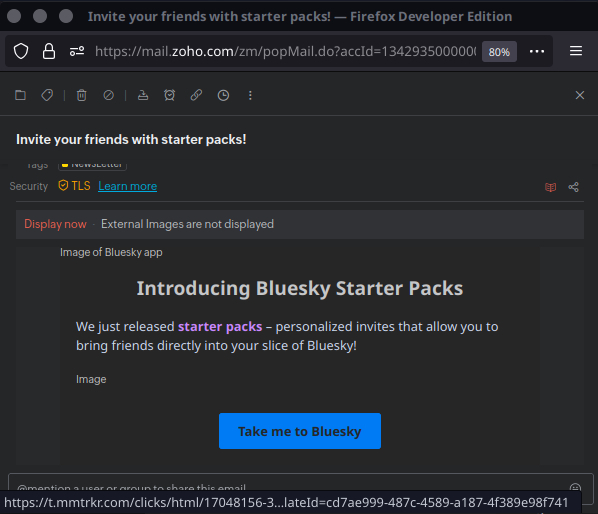Copy permalink with the chain link icon
The height and width of the screenshot is (514, 598).
tap(196, 95)
